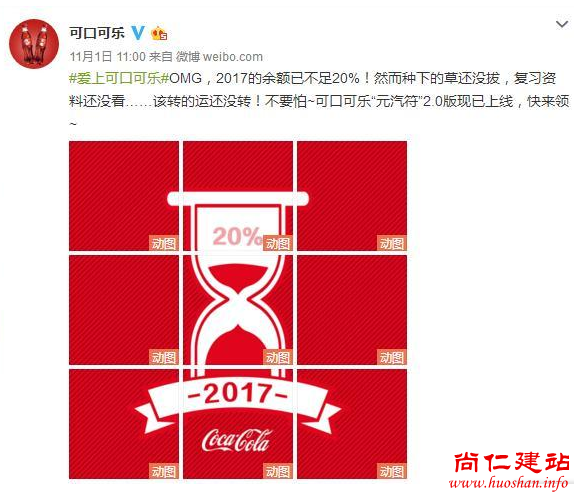
Task: Open the 20% hourglass top GIF thumbnail
Action: [x=238, y=196]
